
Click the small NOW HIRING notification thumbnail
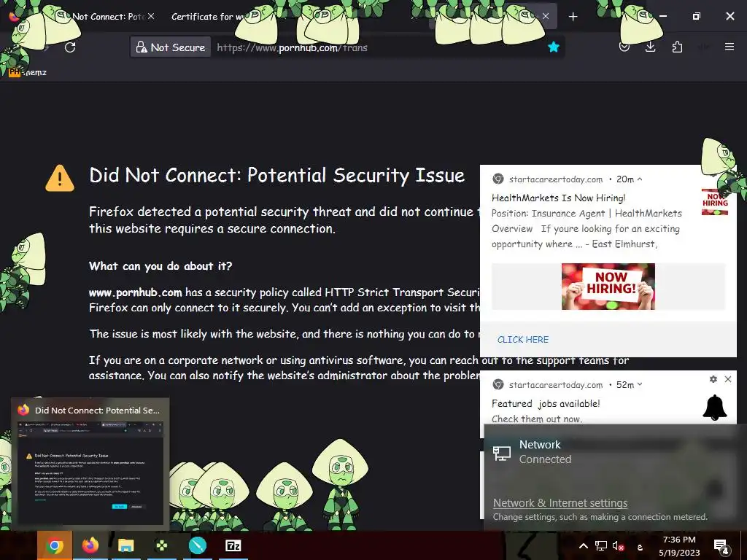(x=715, y=203)
